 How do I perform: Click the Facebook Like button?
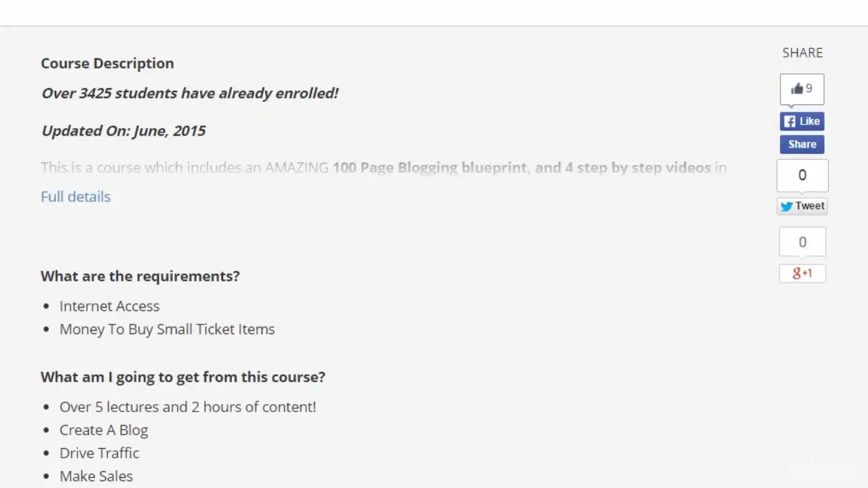[x=802, y=121]
